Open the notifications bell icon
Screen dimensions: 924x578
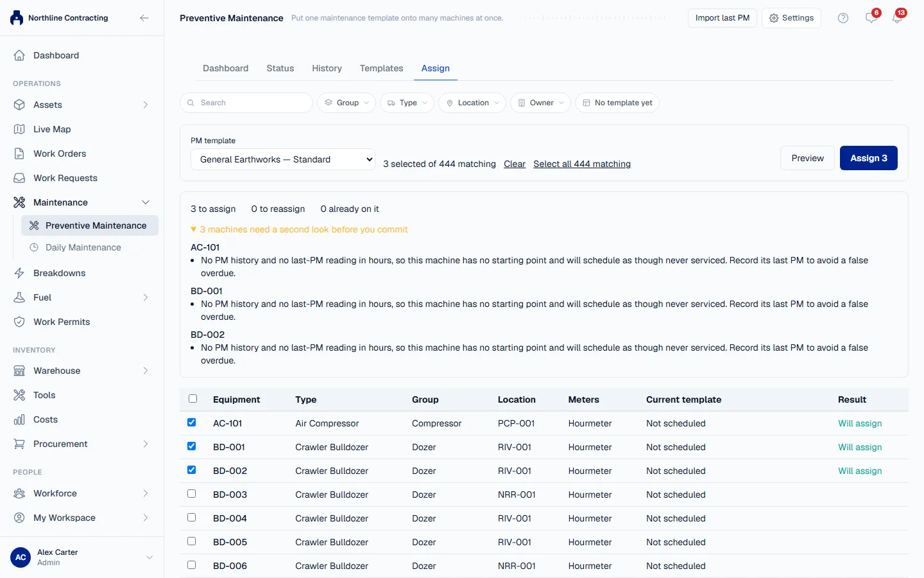(897, 18)
